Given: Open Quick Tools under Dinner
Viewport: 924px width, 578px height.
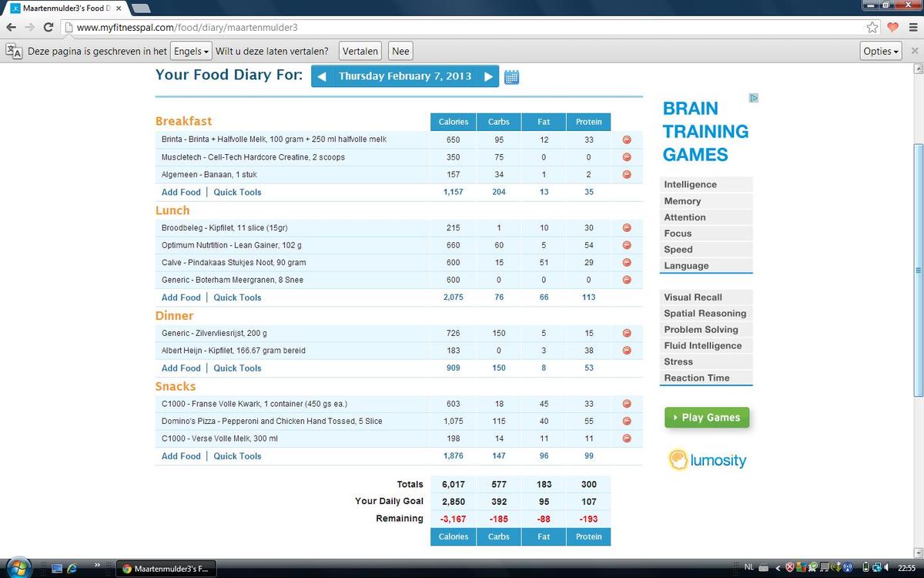Looking at the screenshot, I should pos(237,368).
